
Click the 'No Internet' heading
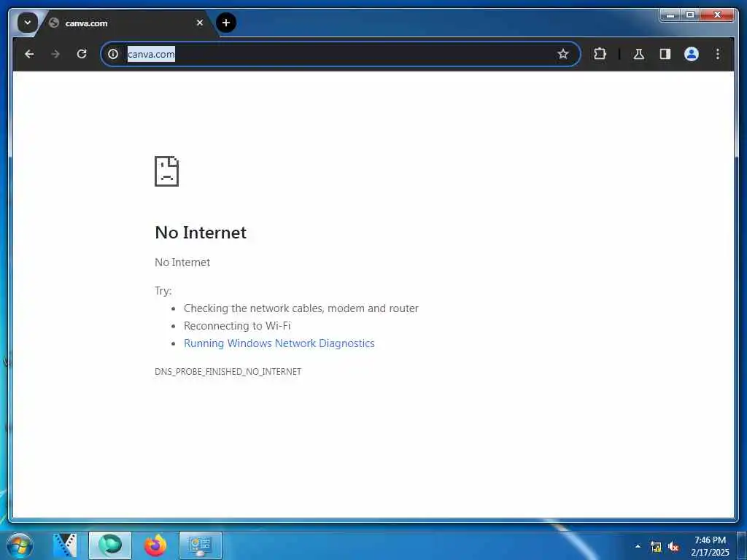[201, 233]
